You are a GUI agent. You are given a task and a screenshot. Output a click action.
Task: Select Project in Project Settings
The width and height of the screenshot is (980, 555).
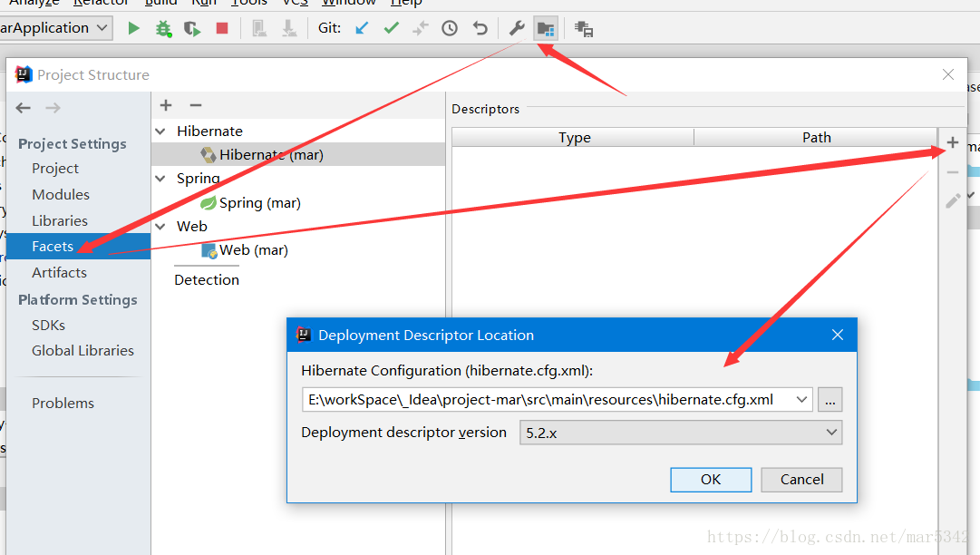(x=55, y=169)
